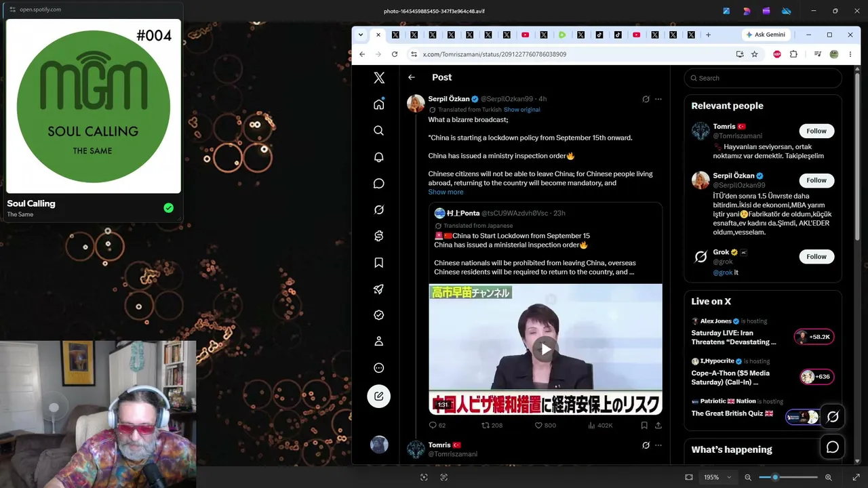This screenshot has width=868, height=488.
Task: Open Cope-A-Thon live listing
Action: 762,371
